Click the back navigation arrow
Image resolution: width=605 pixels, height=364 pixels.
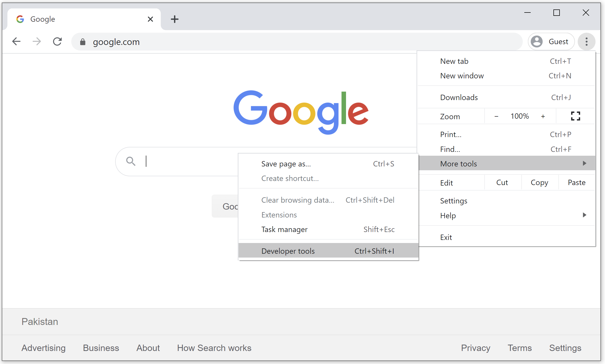click(x=16, y=41)
